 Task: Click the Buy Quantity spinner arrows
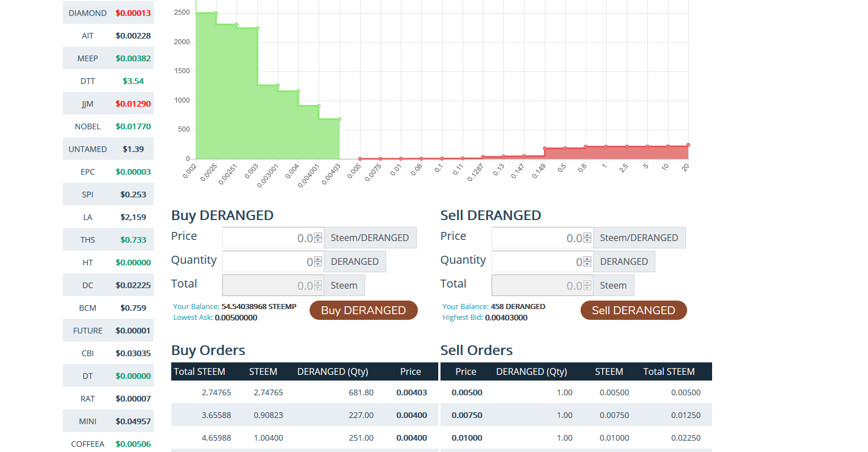[318, 261]
